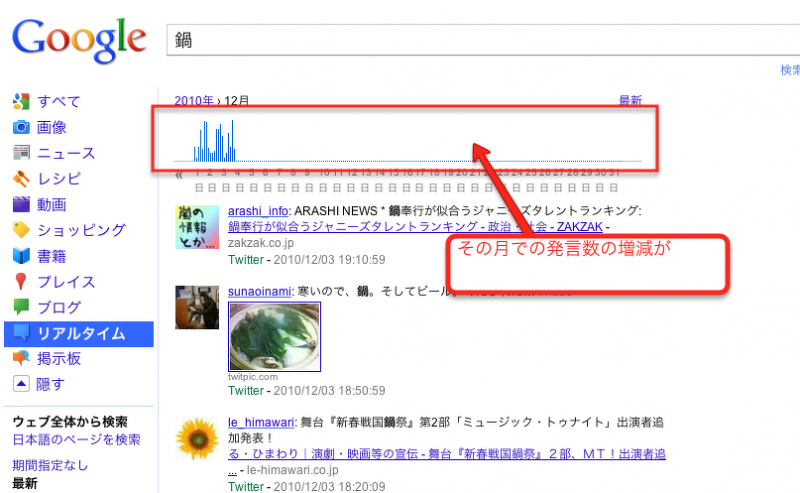Open the 鍋奉行が似合う ZAKZAK article link
The height and width of the screenshot is (493, 800).
pos(415,227)
